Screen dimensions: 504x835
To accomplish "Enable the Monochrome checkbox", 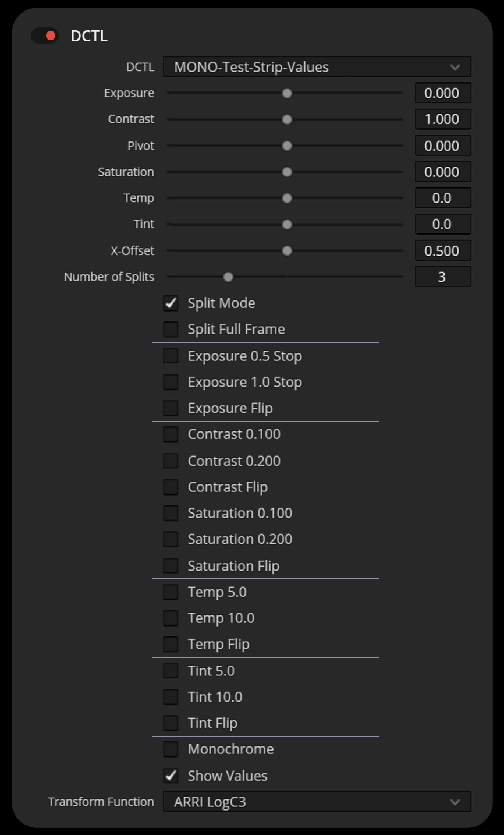I will pyautogui.click(x=171, y=749).
